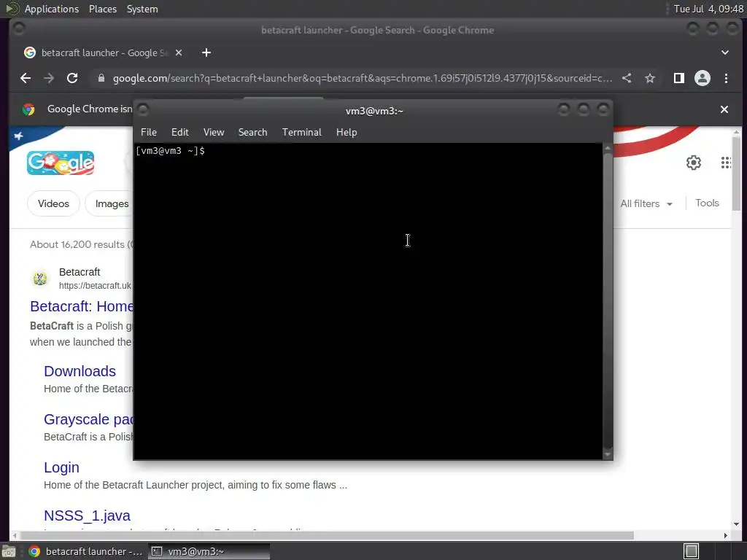Expand the All filters dropdown
The height and width of the screenshot is (560, 747).
[646, 204]
